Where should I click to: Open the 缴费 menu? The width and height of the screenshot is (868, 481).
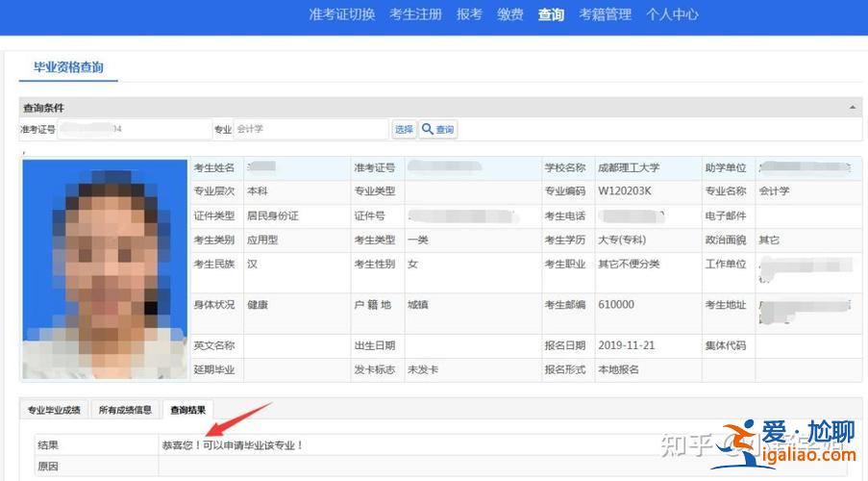pyautogui.click(x=509, y=14)
